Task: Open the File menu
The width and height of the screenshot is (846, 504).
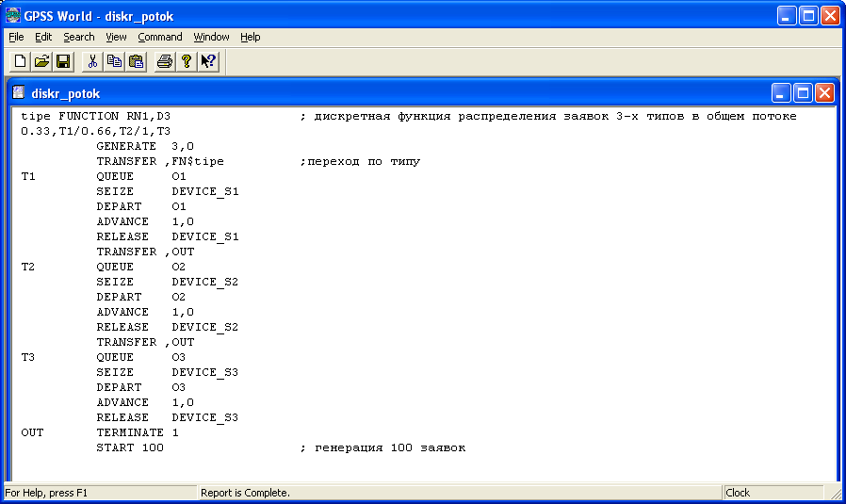Action: 16,37
